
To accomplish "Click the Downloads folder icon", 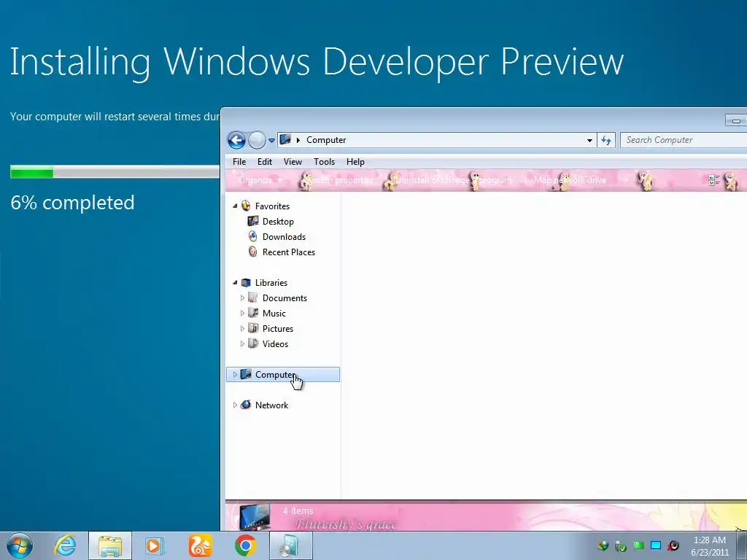I will (253, 236).
